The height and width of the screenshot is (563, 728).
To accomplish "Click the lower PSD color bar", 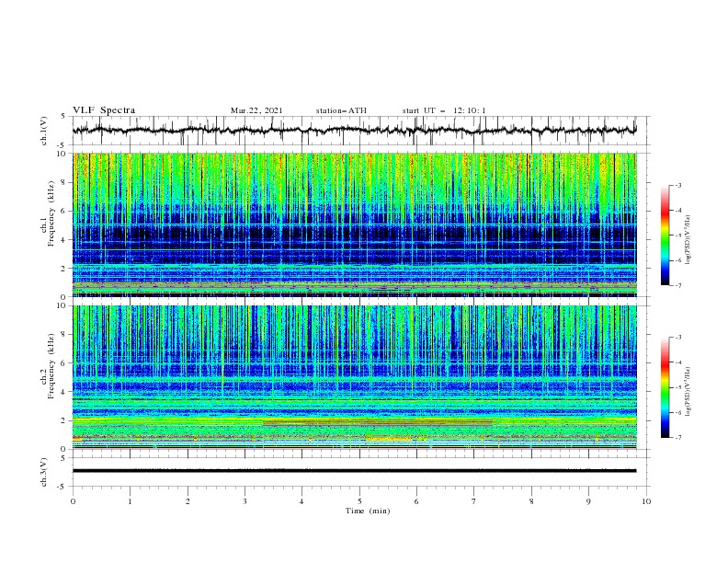I will (665, 387).
